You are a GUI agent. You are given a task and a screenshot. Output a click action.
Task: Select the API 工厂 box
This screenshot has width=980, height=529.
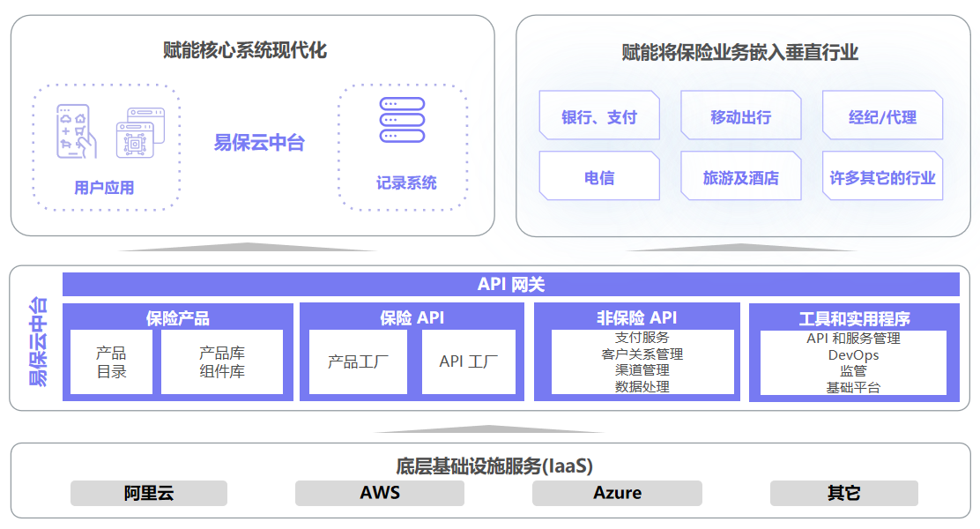point(468,361)
